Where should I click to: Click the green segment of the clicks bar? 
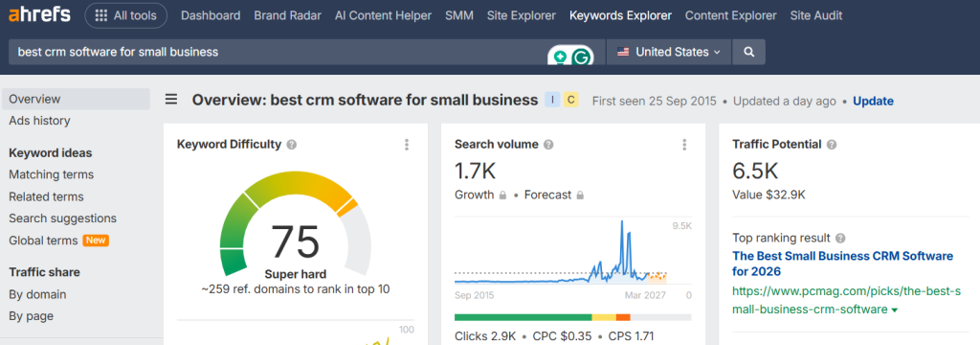[x=523, y=317]
